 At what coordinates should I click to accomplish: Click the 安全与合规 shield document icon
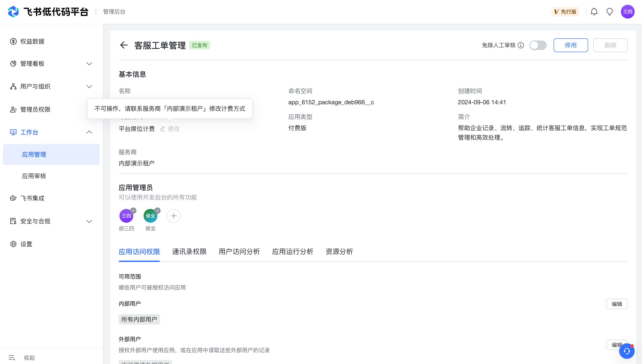pos(13,221)
